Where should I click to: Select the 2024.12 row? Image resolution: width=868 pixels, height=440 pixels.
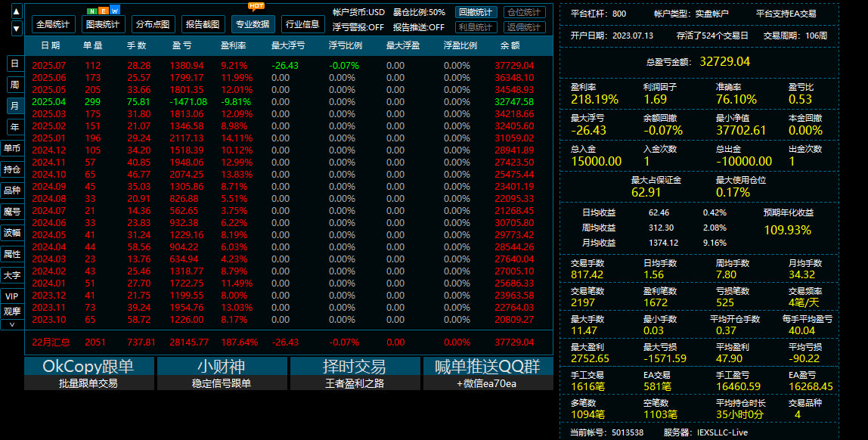(x=288, y=150)
